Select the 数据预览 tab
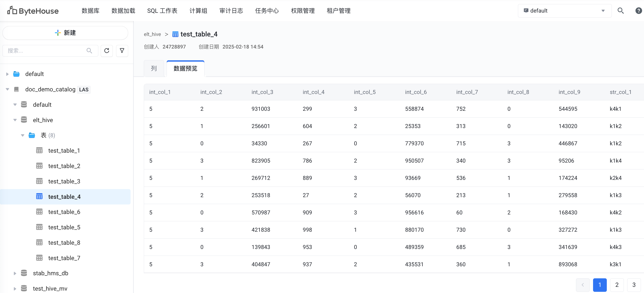The height and width of the screenshot is (293, 644). pyautogui.click(x=186, y=68)
